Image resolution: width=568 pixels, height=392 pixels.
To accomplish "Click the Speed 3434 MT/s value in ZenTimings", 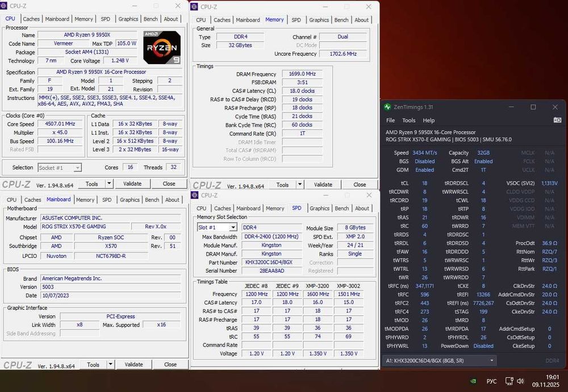I will pos(424,153).
